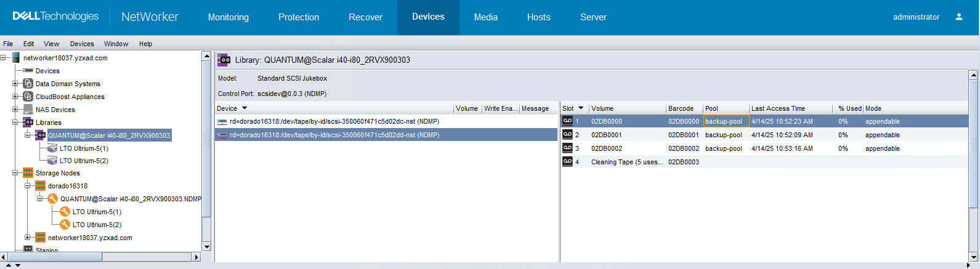Viewport: 980px width, 269px height.
Task: Open the Help menu
Action: 145,44
